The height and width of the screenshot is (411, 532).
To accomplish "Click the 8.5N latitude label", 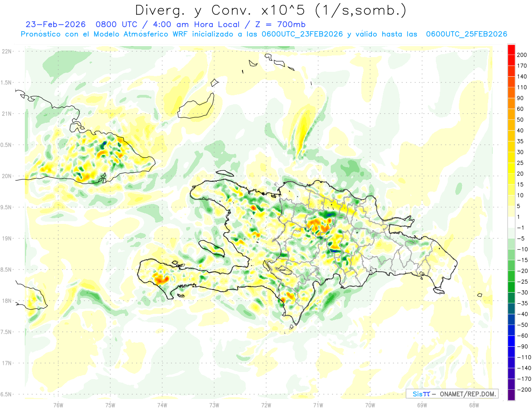I will (6, 270).
